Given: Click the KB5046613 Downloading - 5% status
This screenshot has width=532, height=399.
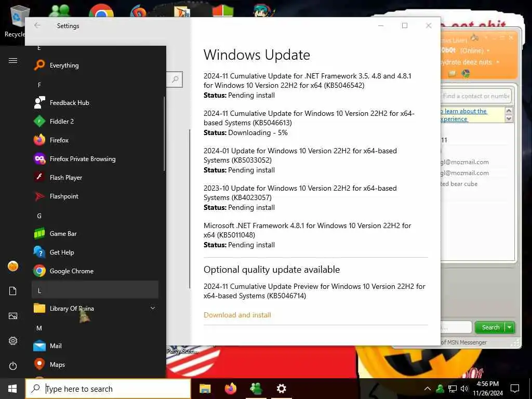Looking at the screenshot, I should pos(245,132).
